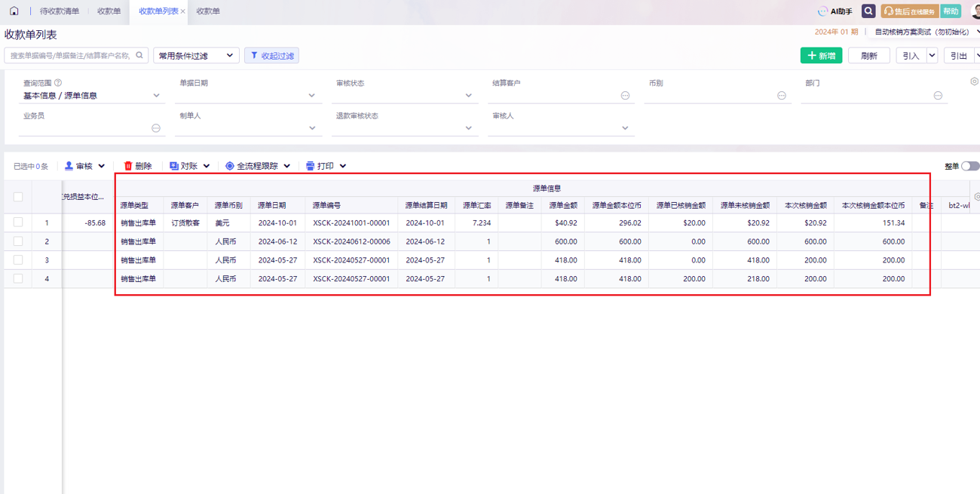
Task: Click the 美元 currency cell
Action: [222, 223]
